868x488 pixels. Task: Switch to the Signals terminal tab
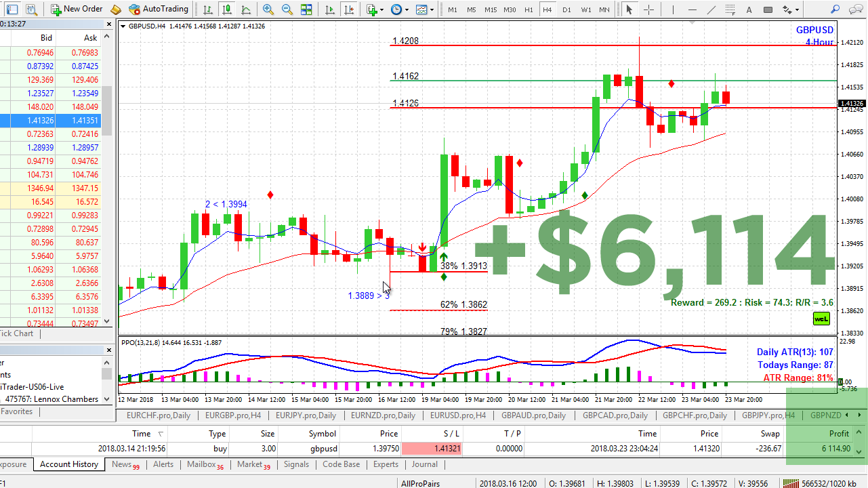[296, 464]
